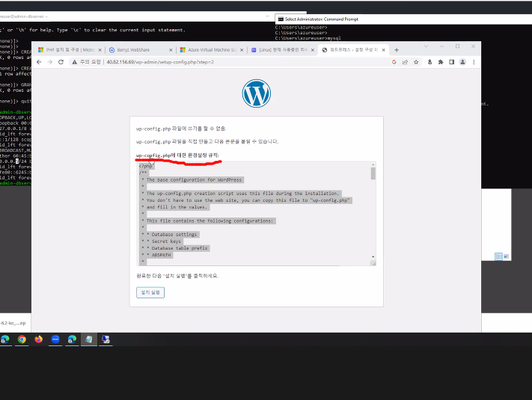Viewport: 532px width, 400px height.
Task: Close the PHP 설치 및 구성 tab
Action: 100,50
